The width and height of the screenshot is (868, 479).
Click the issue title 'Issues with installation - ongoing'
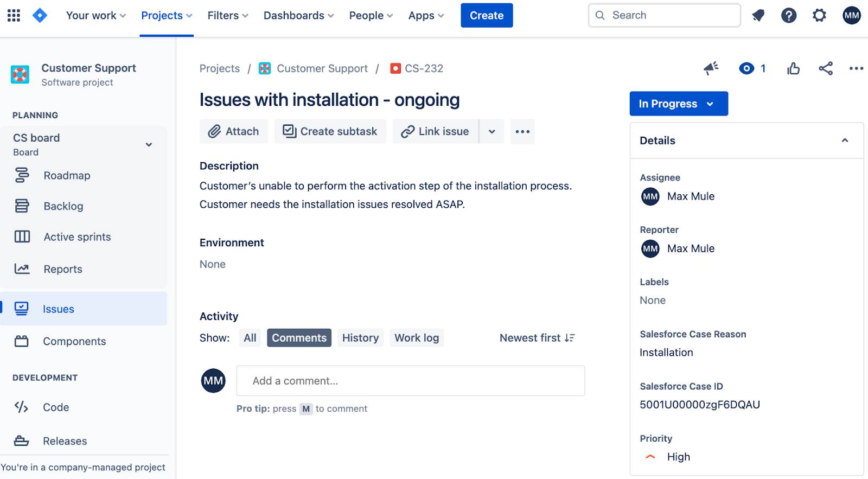pos(329,100)
